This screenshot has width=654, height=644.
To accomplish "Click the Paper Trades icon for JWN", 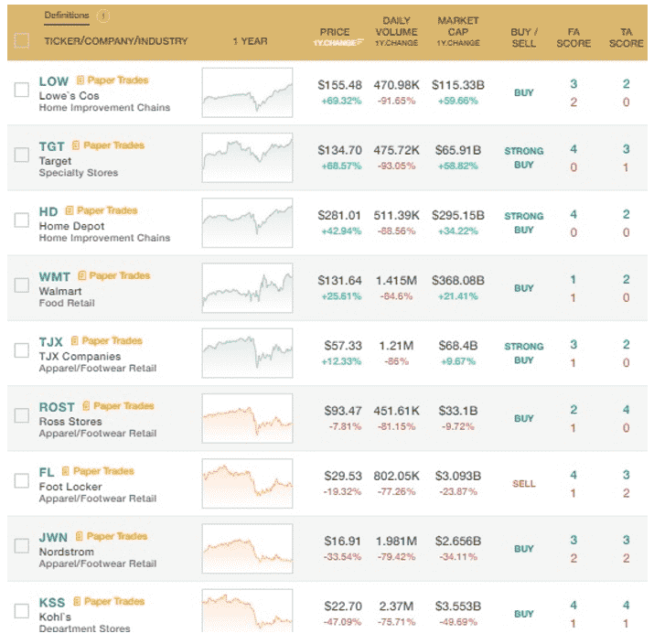I will (x=80, y=536).
